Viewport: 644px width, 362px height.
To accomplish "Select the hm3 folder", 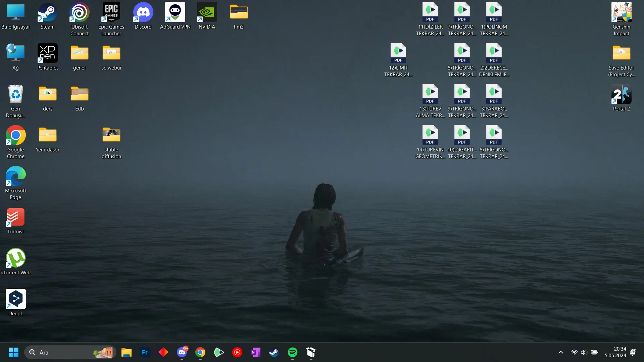I will coord(239,16).
